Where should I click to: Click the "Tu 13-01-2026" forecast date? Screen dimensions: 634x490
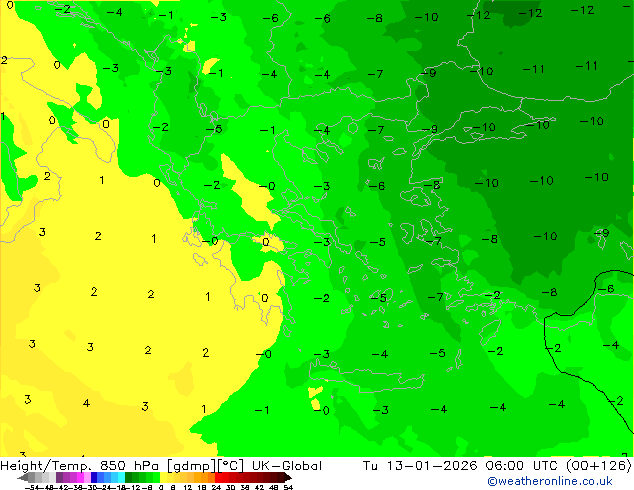pos(420,466)
